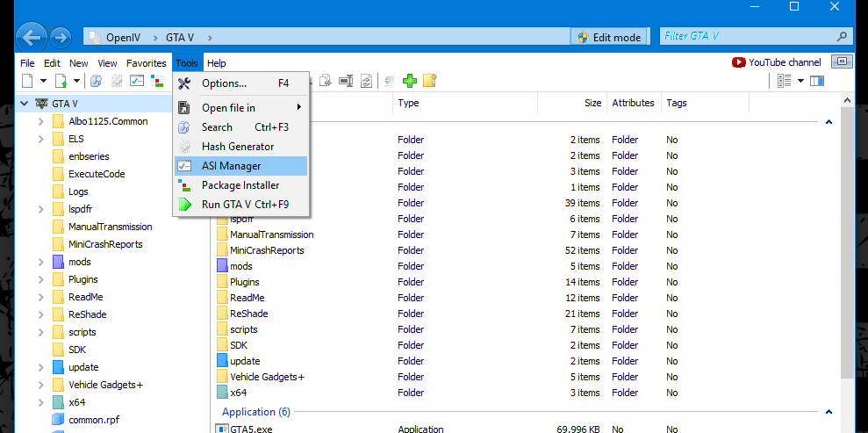Open the dropdown arrow beside New file icon

(x=43, y=81)
